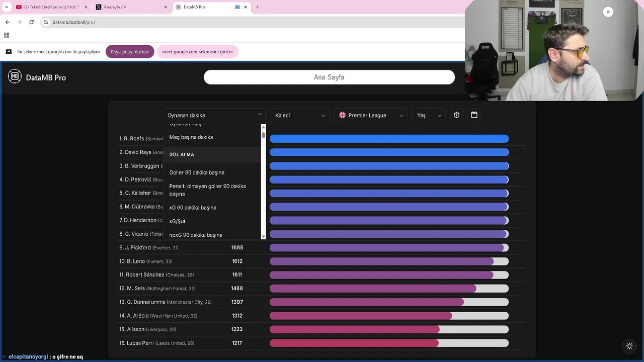Reload the page with the refresh icon
The image size is (644, 362).
tap(31, 22)
